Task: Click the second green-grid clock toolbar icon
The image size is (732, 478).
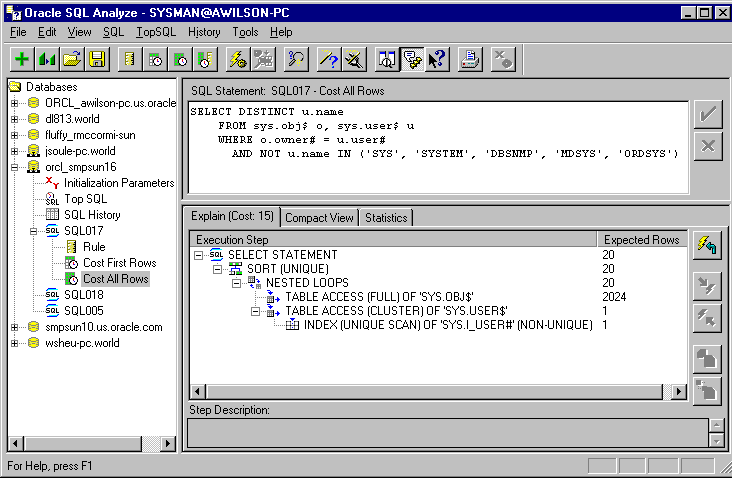Action: (180, 59)
